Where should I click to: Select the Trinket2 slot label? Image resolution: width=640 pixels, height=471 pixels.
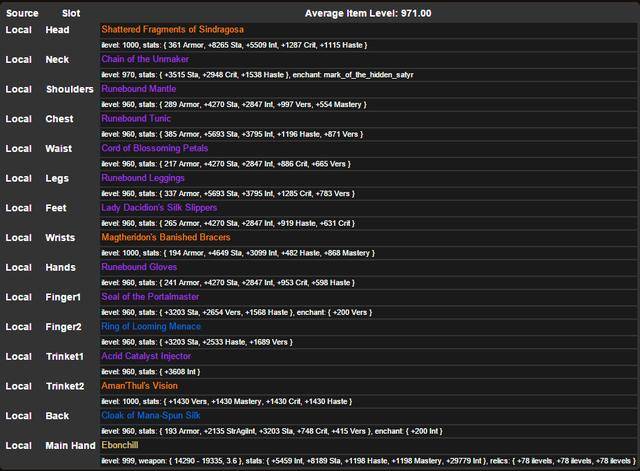click(x=65, y=387)
